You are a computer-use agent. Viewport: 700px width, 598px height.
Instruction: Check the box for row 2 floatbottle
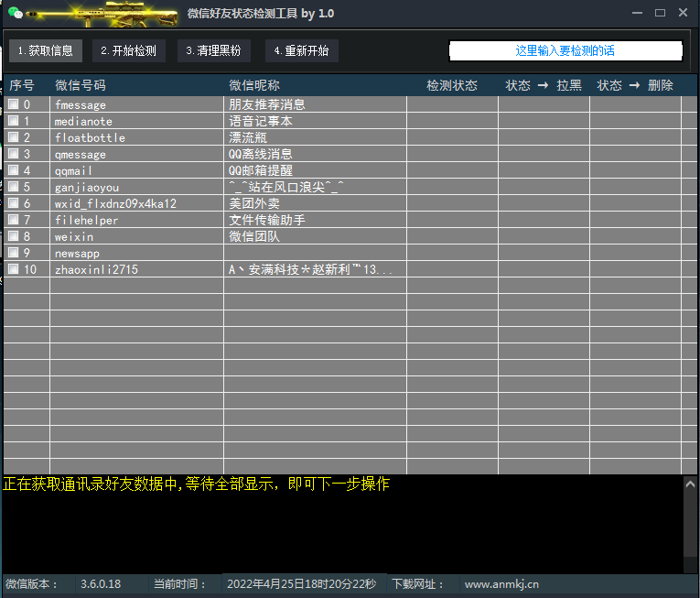pos(14,137)
